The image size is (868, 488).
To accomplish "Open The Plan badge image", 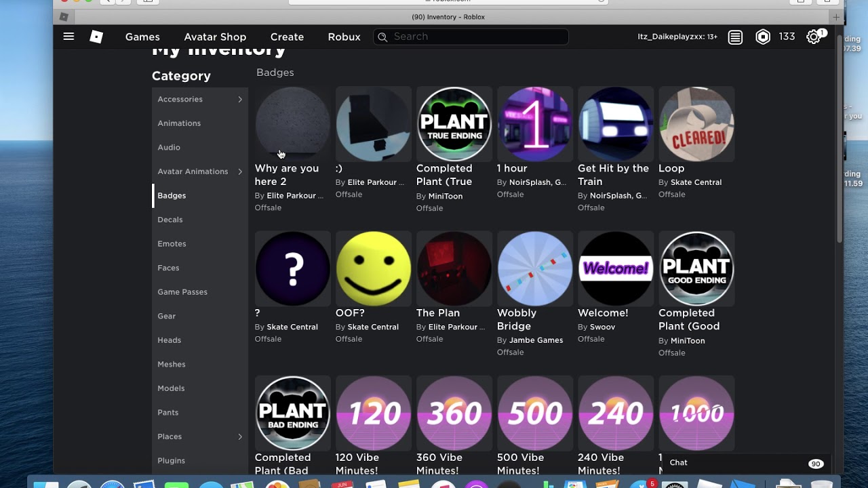I will tap(454, 268).
